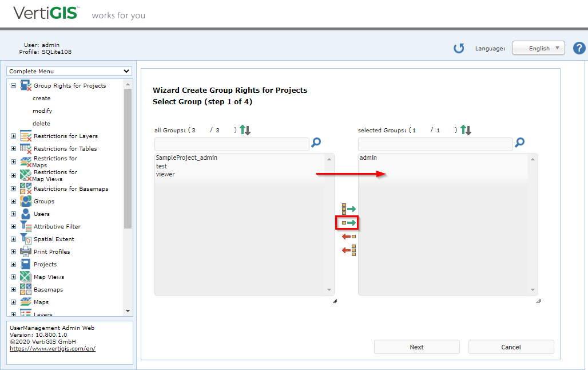Select create under Group Rights for Projects
588x370 pixels.
click(41, 98)
